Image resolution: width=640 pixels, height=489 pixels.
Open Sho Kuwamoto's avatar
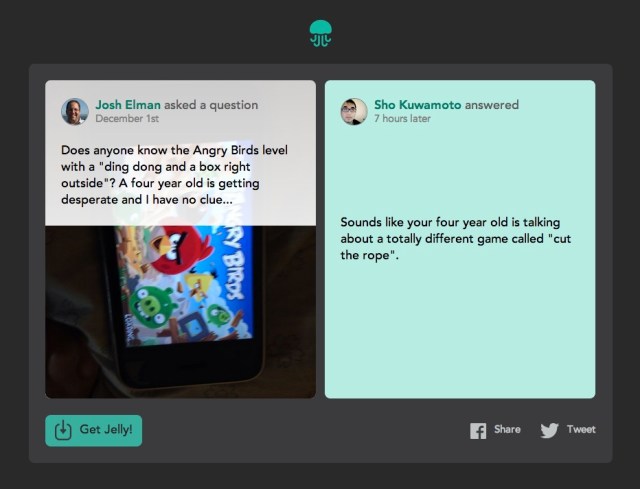[354, 111]
